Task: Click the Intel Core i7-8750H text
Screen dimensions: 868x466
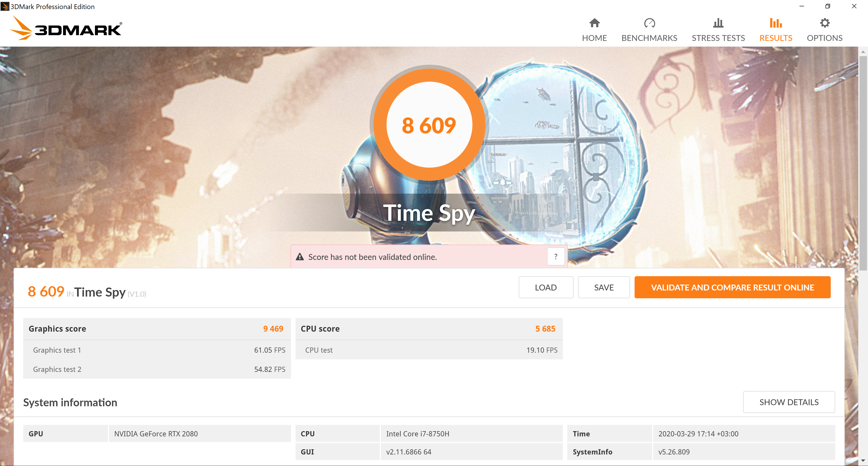Action: pos(418,434)
